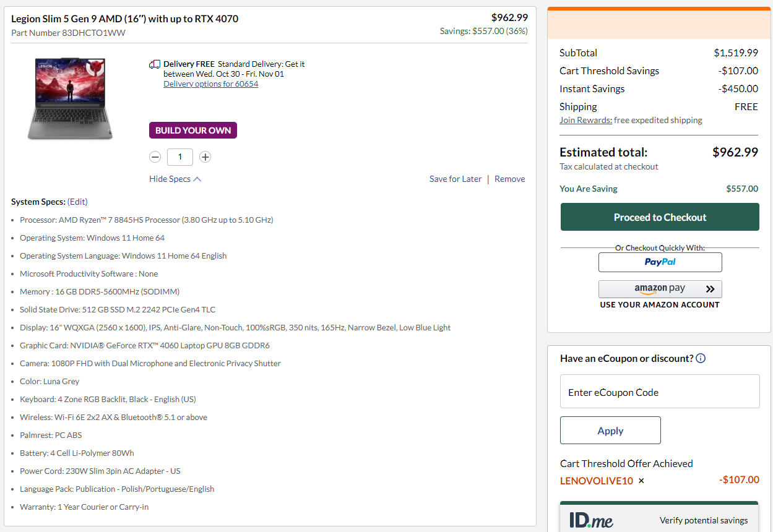Image resolution: width=773 pixels, height=532 pixels.
Task: Checkout with Amazon Pay button
Action: pos(660,289)
